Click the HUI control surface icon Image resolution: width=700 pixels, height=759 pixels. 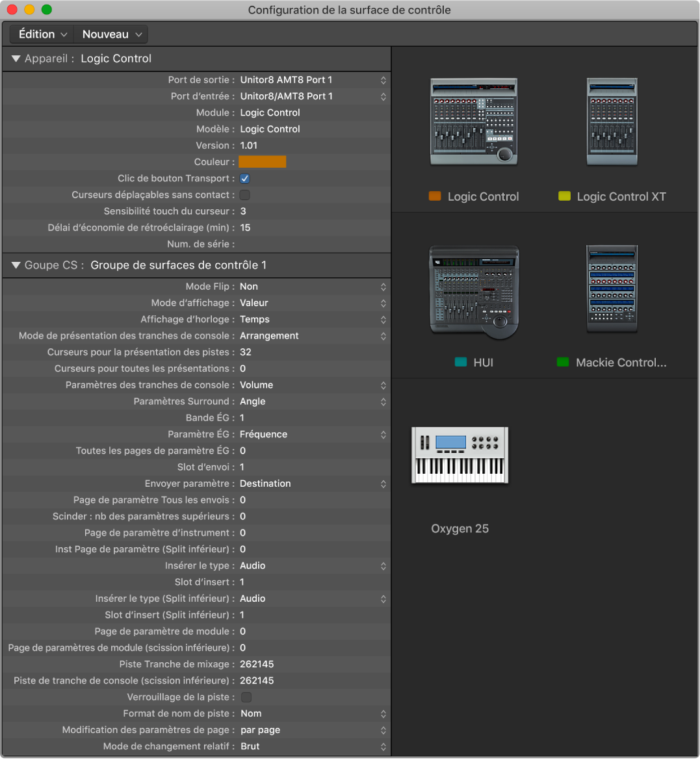pos(474,292)
